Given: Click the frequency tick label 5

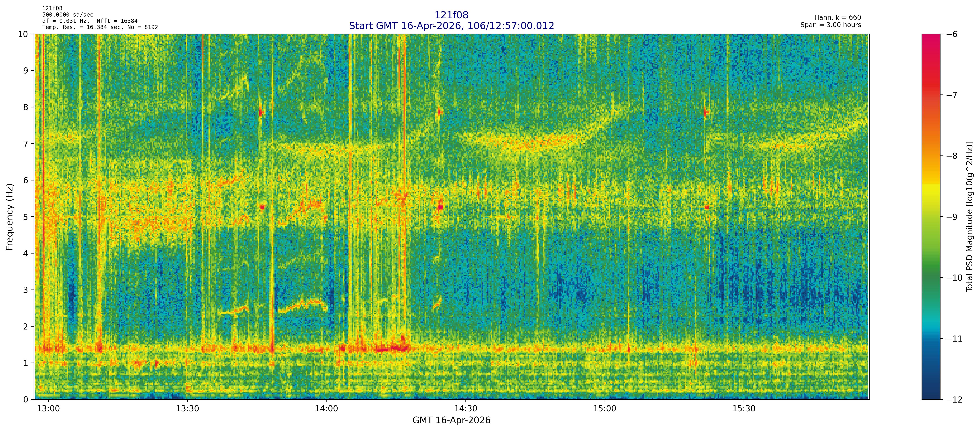Looking at the screenshot, I should point(26,217).
